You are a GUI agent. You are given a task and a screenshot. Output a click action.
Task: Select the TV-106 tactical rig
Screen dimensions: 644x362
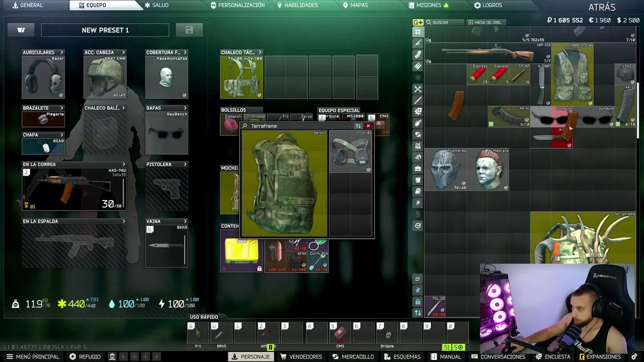(x=242, y=77)
